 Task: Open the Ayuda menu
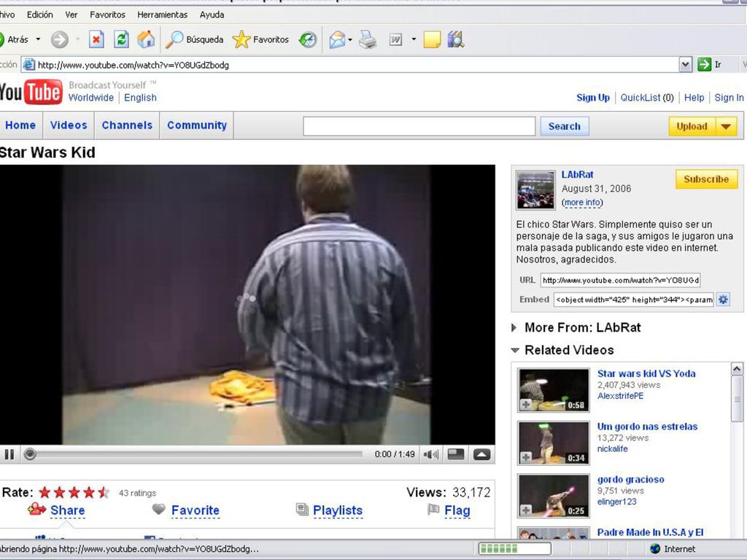pyautogui.click(x=212, y=15)
